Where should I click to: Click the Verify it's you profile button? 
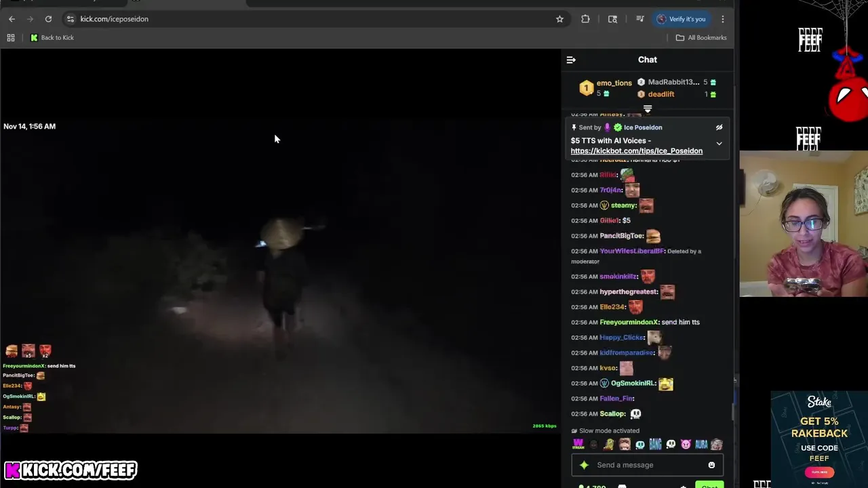point(682,19)
